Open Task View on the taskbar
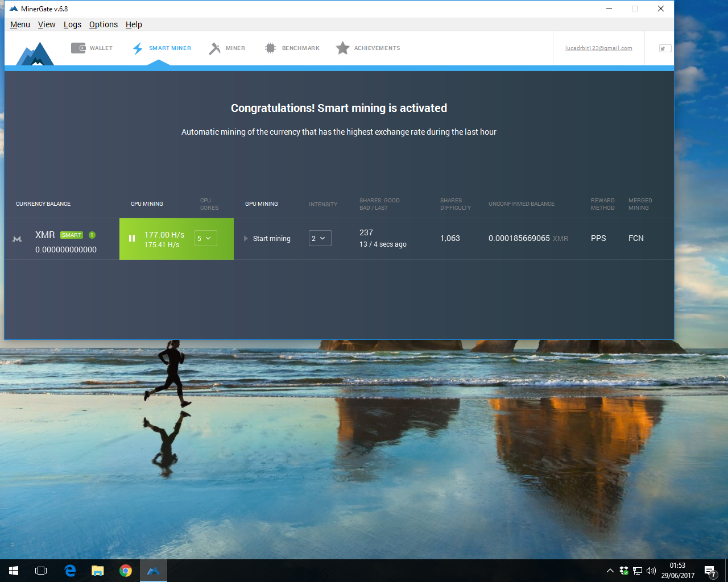 (41, 571)
